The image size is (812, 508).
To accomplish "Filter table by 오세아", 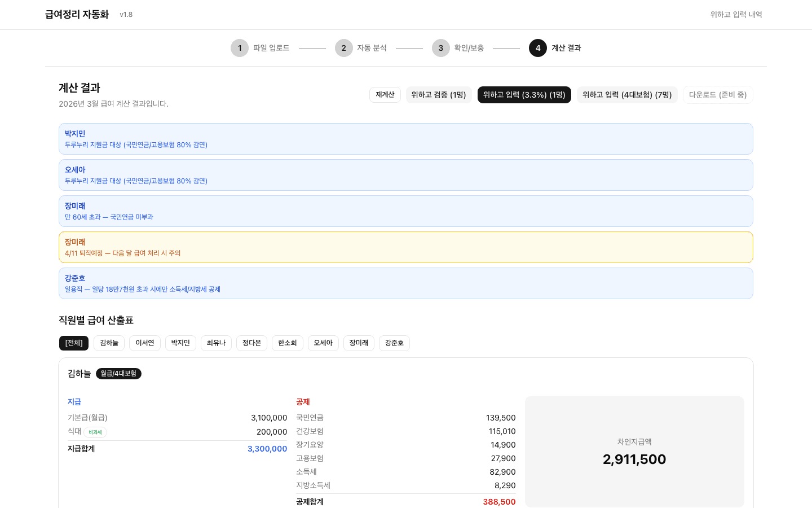I will coord(323,343).
